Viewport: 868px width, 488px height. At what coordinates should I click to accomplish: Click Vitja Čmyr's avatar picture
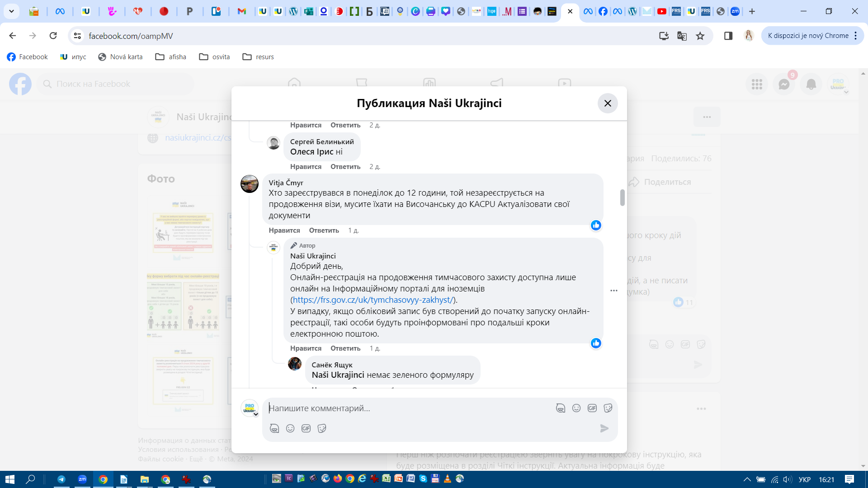pos(250,184)
